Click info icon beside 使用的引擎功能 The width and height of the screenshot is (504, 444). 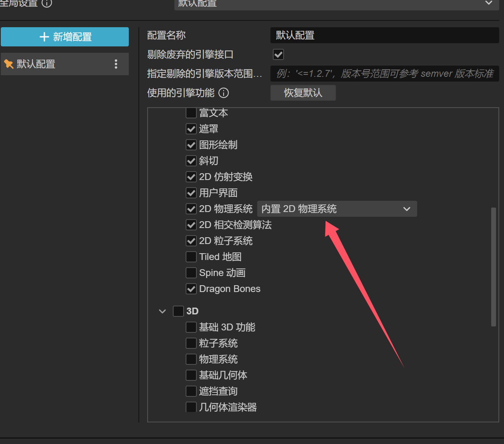tap(224, 93)
